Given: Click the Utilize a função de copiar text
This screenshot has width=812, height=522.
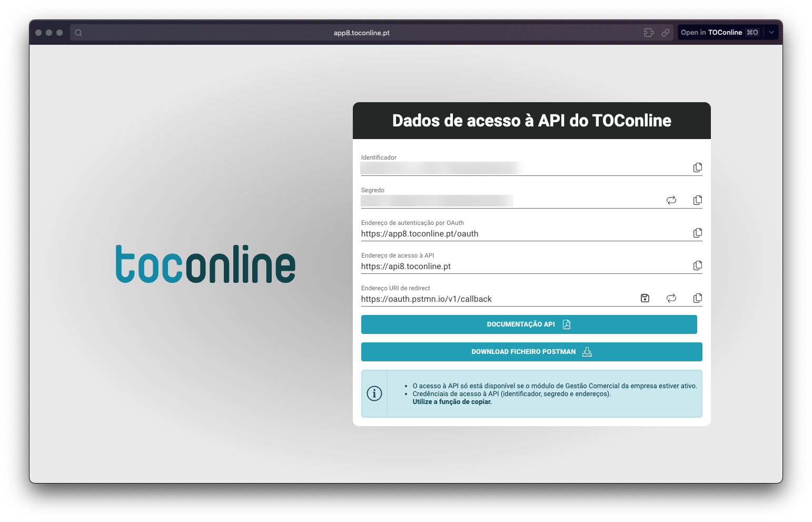Looking at the screenshot, I should 452,402.
